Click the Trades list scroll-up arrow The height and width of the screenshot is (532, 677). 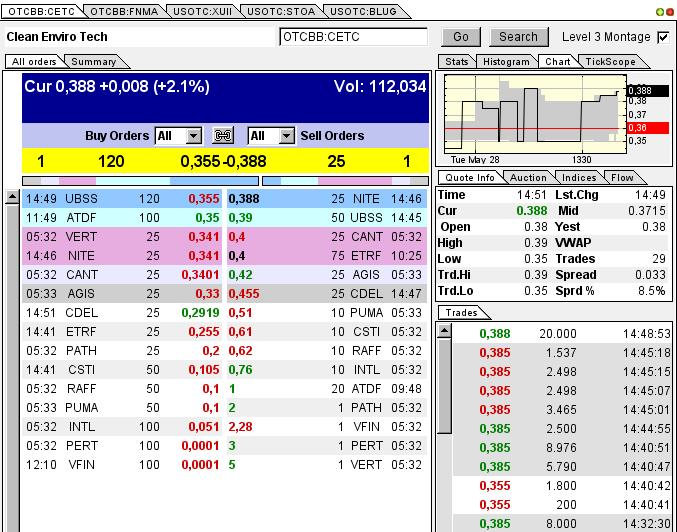tap(445, 331)
